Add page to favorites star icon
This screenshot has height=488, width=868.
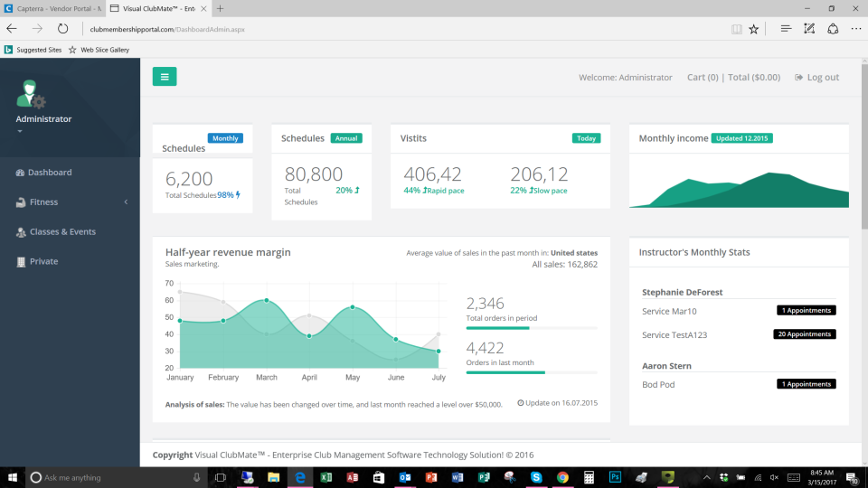(753, 29)
